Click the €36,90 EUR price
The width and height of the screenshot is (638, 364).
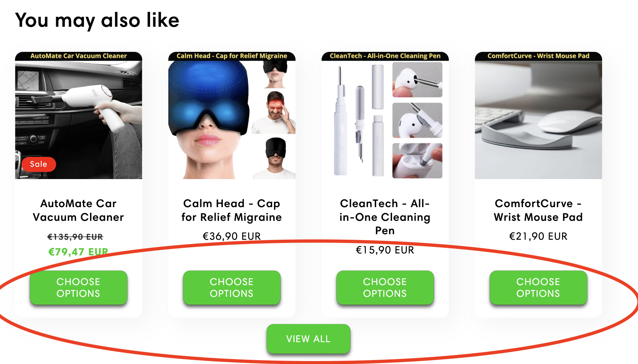point(232,236)
